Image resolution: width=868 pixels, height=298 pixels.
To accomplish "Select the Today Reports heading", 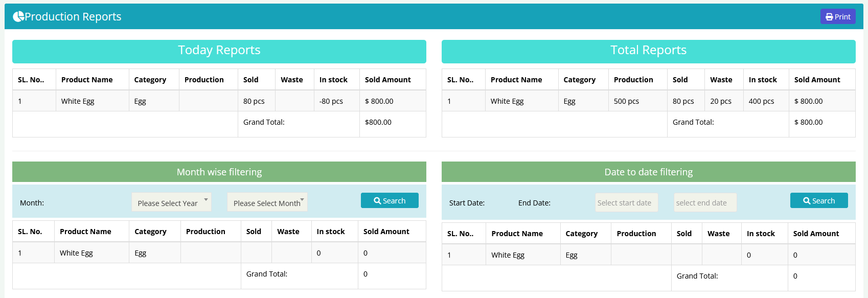I will coord(219,50).
